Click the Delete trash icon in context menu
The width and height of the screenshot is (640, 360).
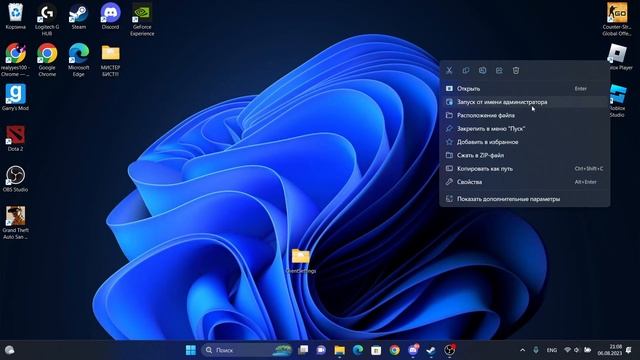click(x=516, y=71)
